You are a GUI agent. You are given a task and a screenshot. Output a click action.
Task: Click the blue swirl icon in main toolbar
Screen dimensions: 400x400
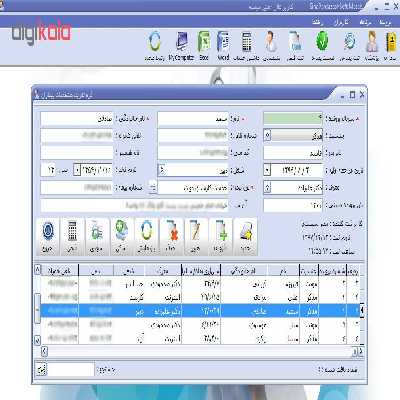coord(350,42)
